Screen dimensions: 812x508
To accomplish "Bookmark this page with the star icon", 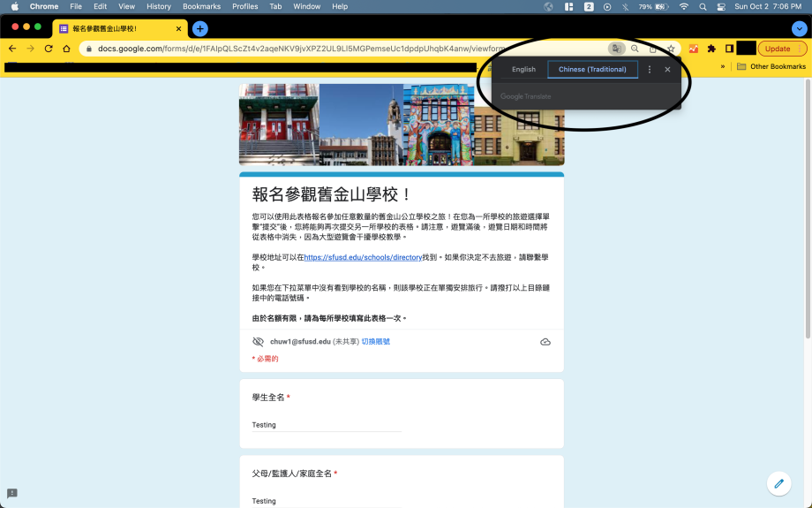I will point(671,49).
